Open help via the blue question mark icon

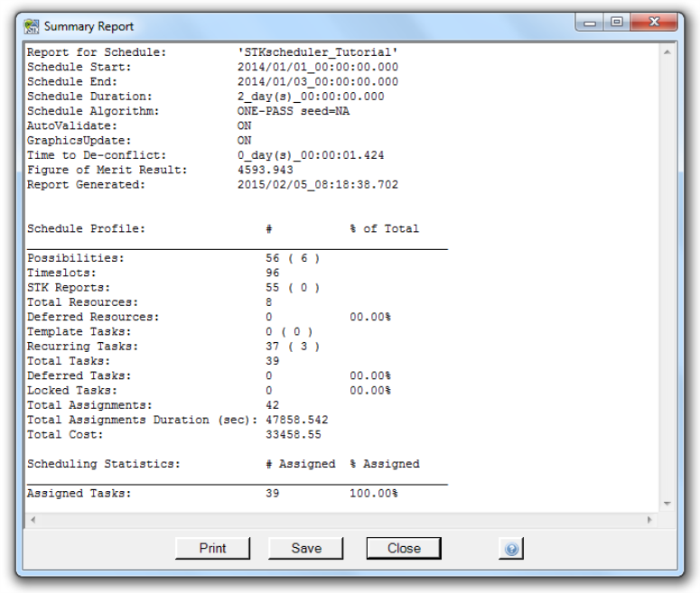tap(511, 548)
